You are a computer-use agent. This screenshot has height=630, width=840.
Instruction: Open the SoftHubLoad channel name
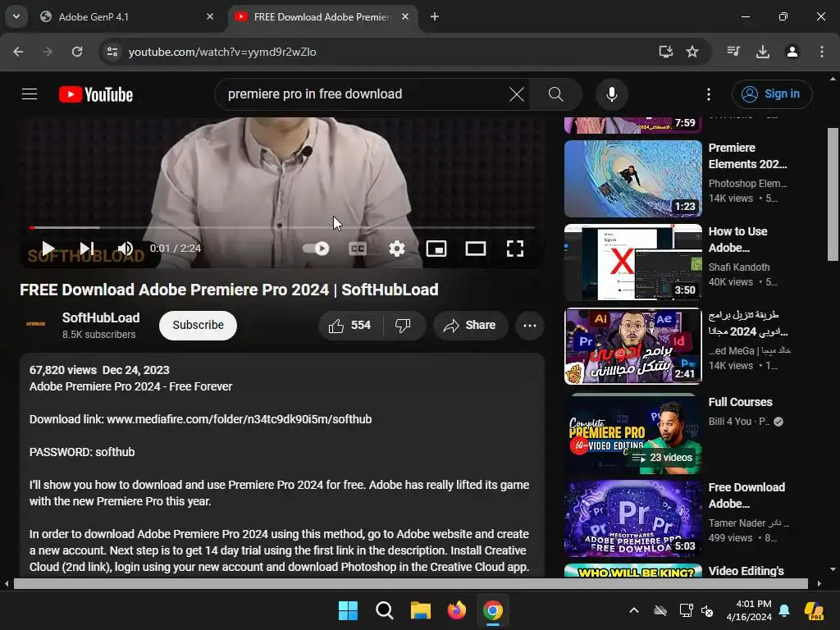tap(101, 317)
